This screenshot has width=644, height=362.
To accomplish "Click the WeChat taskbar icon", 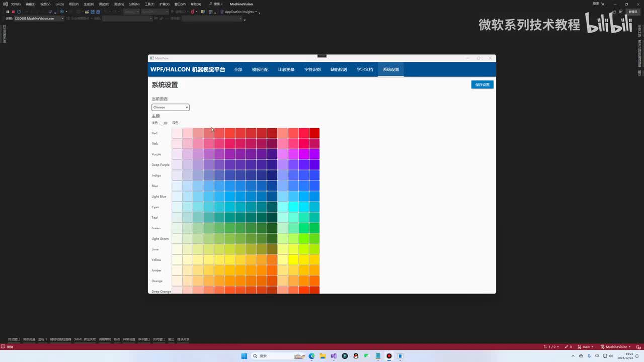I will pos(367,356).
